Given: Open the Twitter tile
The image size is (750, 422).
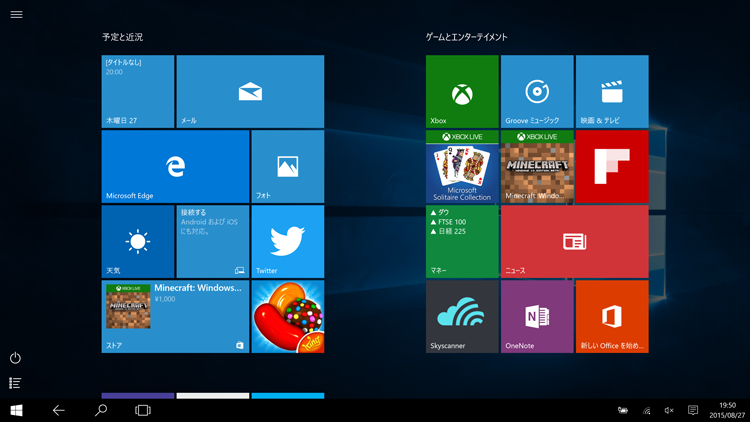Looking at the screenshot, I should (287, 241).
